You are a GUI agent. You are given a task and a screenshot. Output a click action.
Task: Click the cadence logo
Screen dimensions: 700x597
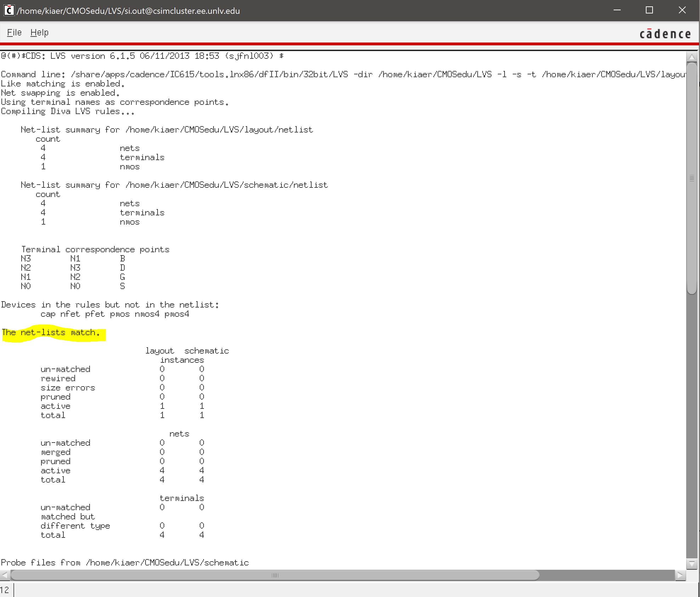pos(665,34)
